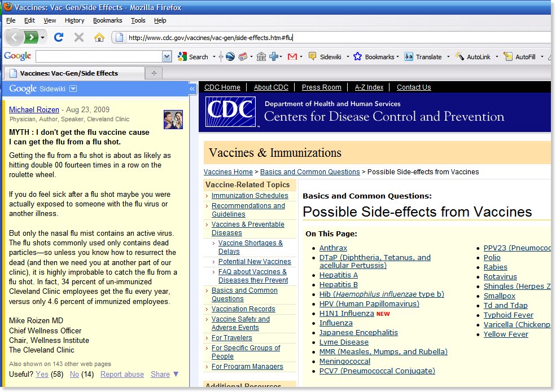The image size is (556, 392).
Task: Open Immunization Schedules in Vaccine-Related Topics
Action: (x=249, y=196)
